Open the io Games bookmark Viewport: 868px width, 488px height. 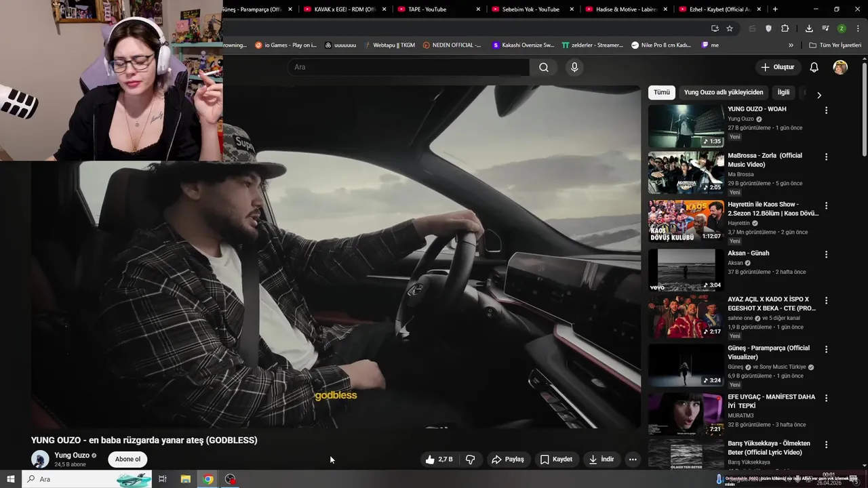(285, 45)
